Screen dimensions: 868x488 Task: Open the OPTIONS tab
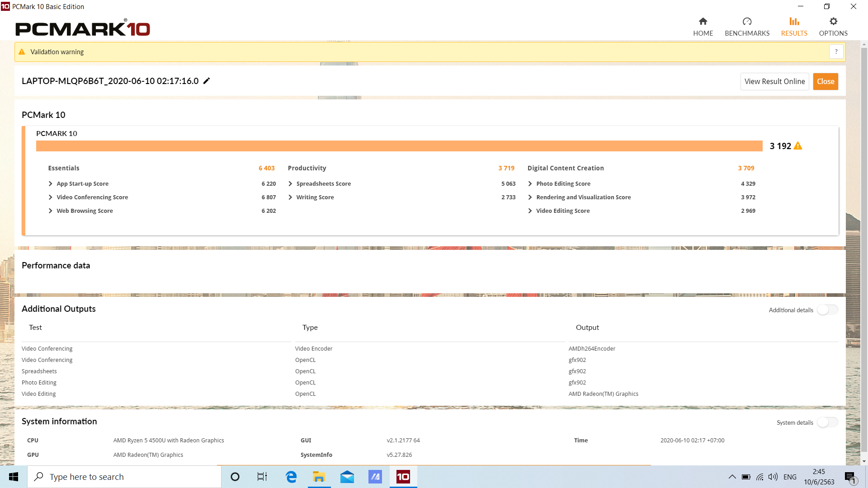pyautogui.click(x=833, y=27)
